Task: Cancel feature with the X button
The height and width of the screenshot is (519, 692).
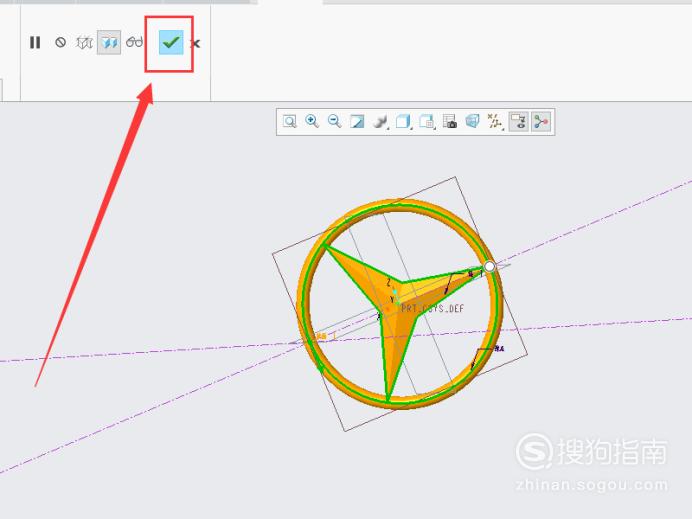Action: pyautogui.click(x=195, y=43)
